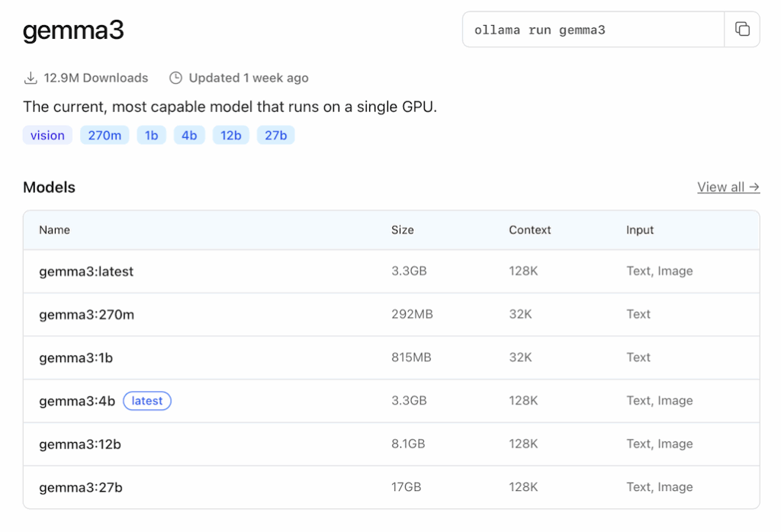Open the gemma3:1b model row
Image resolution: width=781 pixels, height=532 pixels.
tap(391, 357)
